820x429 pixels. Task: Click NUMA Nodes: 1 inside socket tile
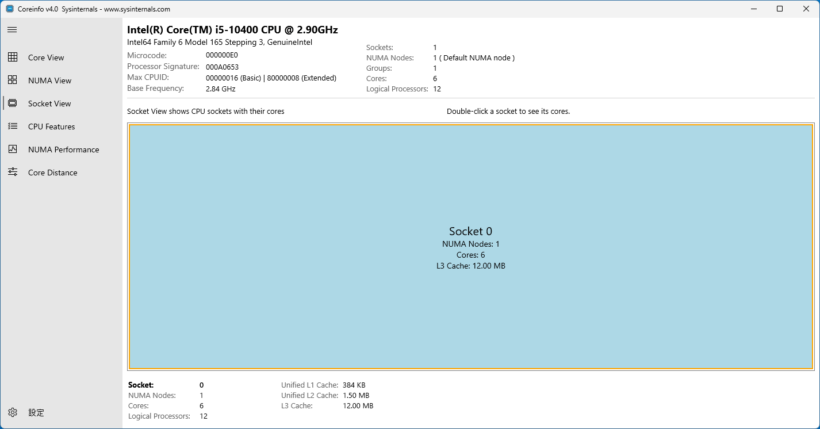(471, 244)
